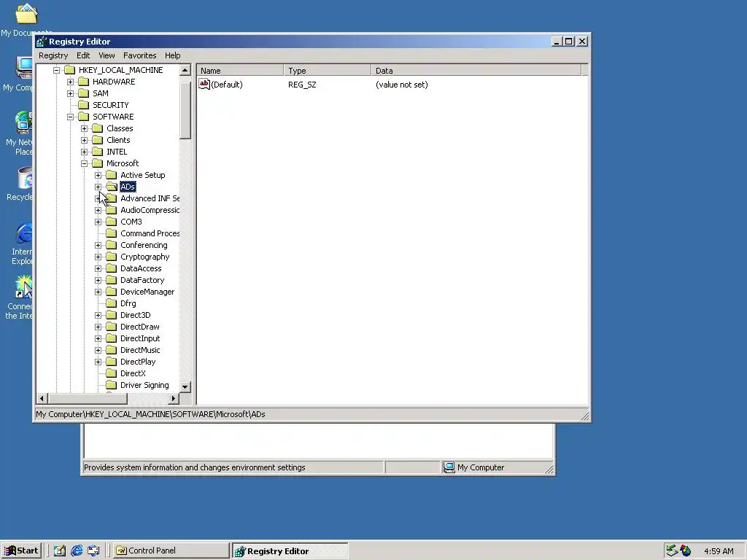
Task: Expand the SAM key
Action: pos(71,93)
